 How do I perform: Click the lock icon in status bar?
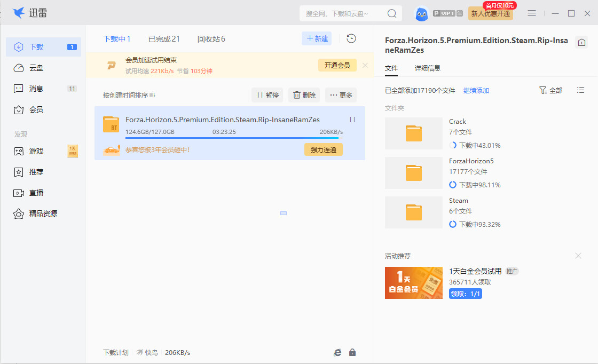(x=352, y=353)
